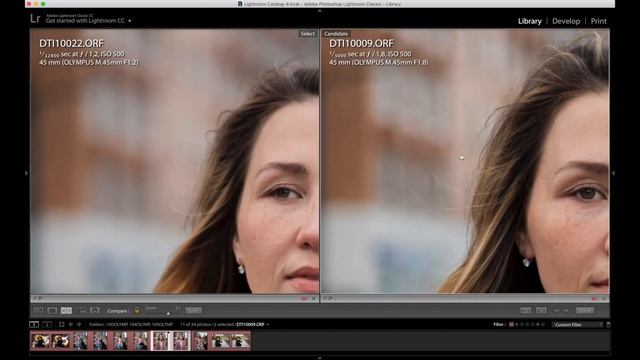The height and width of the screenshot is (360, 640).
Task: Select sixth filmstrip thumbnail
Action: [141, 341]
